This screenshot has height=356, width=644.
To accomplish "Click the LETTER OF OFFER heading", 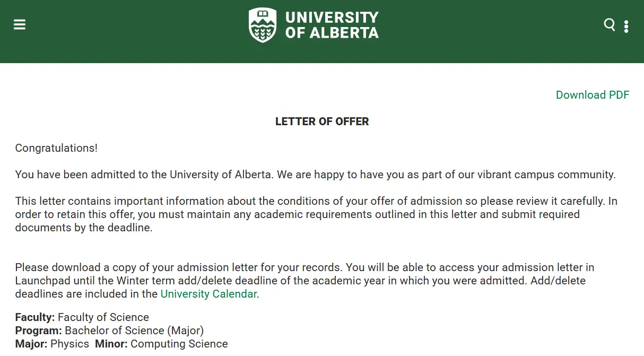I will click(322, 121).
